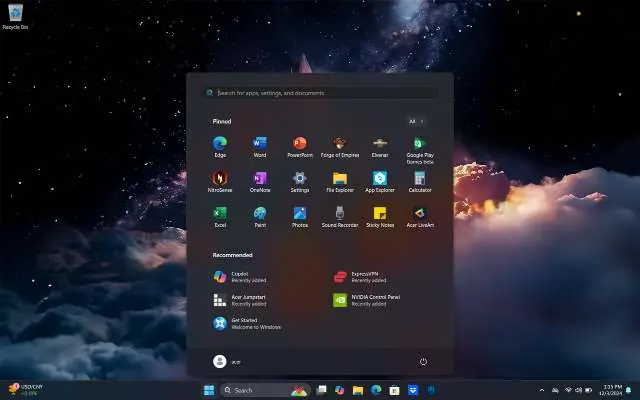Open Google Play Games beta
Screen dimensions: 640x400
coord(420,150)
